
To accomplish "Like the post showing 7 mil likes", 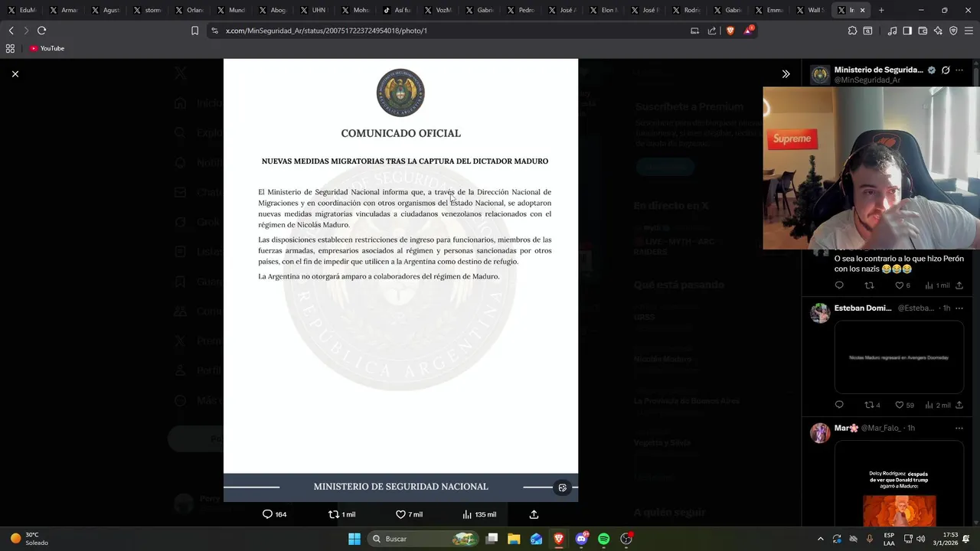I will 409,514.
